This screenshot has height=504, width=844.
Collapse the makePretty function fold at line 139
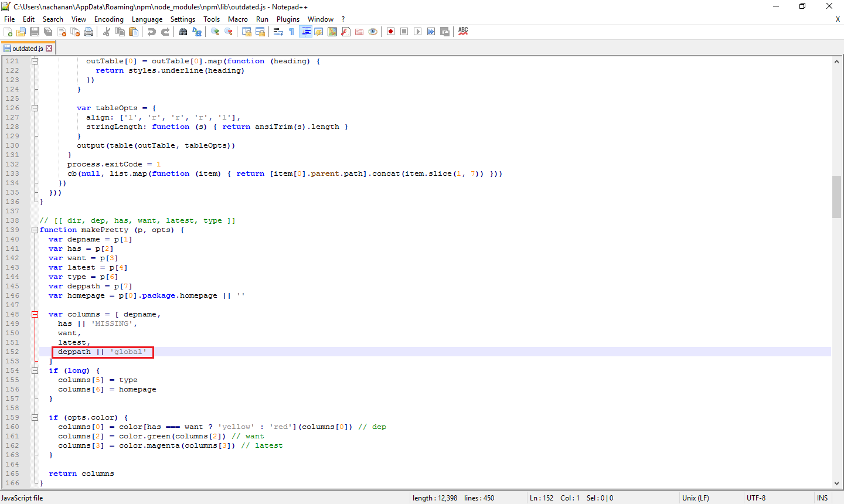[x=35, y=230]
